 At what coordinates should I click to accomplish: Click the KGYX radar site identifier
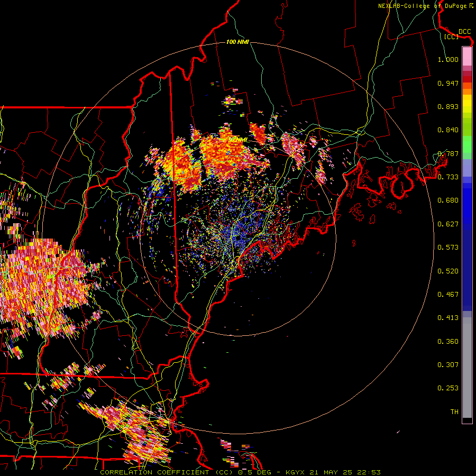[x=295, y=472]
